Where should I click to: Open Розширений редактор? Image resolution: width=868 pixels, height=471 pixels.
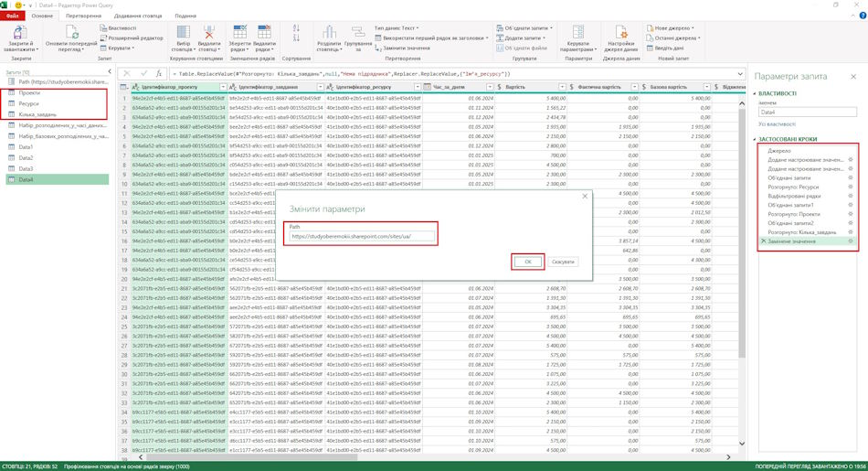click(x=132, y=37)
